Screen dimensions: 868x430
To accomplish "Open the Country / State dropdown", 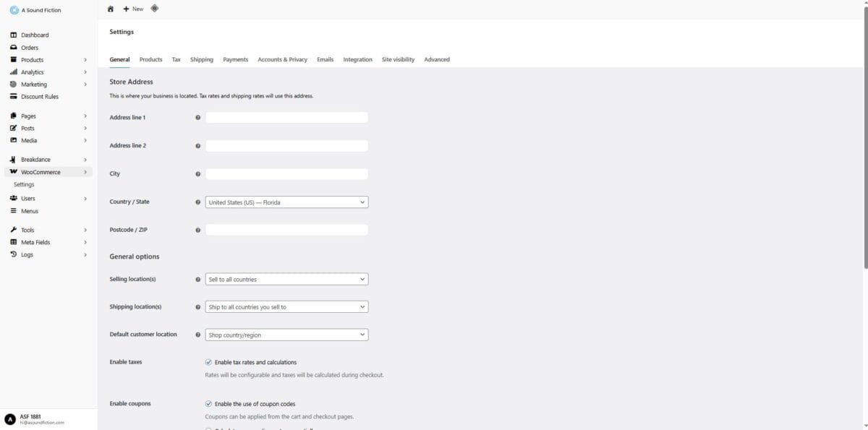I will pyautogui.click(x=286, y=202).
